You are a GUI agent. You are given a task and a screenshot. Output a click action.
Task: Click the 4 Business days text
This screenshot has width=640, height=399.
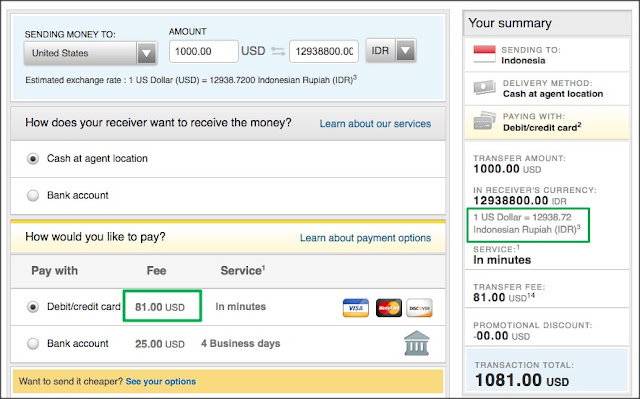(240, 344)
